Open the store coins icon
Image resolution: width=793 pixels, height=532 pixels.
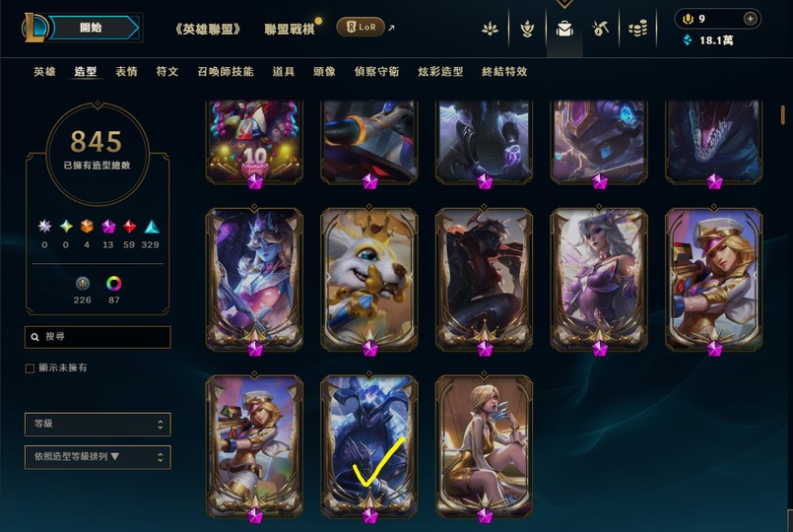[x=637, y=29]
